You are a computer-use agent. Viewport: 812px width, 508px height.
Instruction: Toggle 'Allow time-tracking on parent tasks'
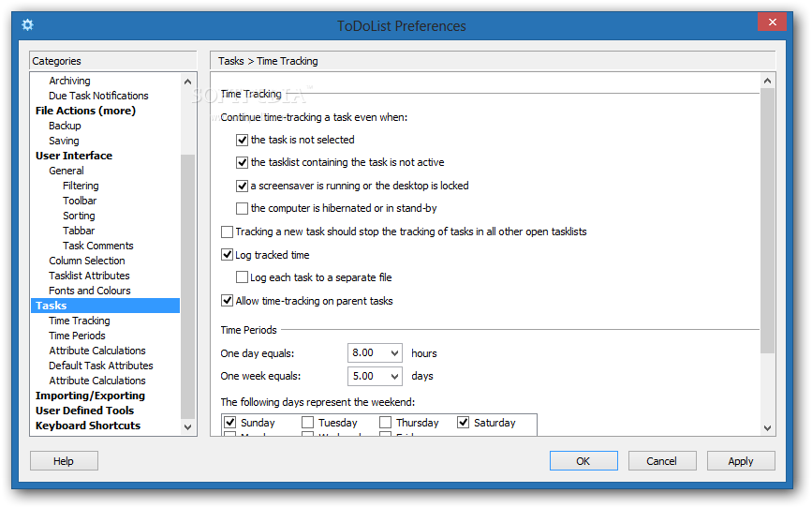[x=227, y=301]
